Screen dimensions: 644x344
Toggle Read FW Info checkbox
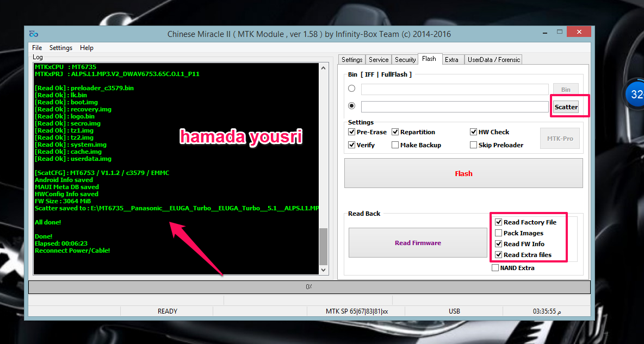click(x=499, y=244)
